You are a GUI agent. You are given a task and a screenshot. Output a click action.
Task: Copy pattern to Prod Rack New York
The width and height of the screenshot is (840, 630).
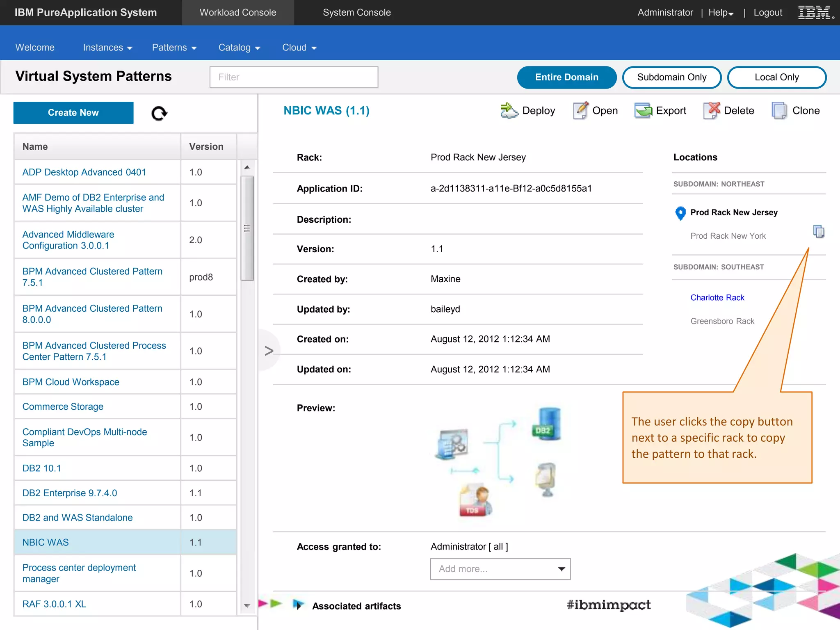click(819, 231)
